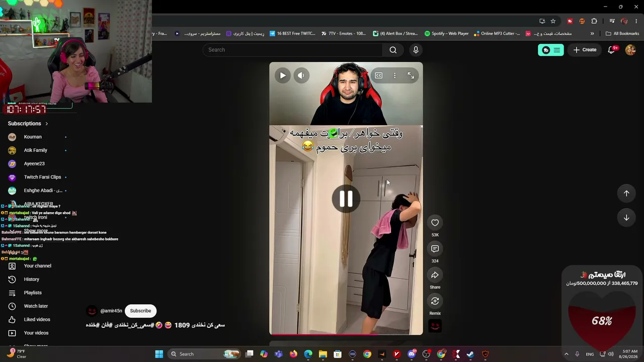Pause the Short using the center overlay
Image resolution: width=644 pixels, height=362 pixels.
[346, 199]
